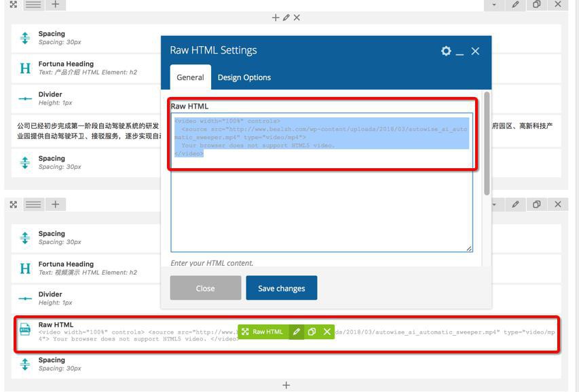579x392 pixels.
Task: Click the Close button in the dialog
Action: [x=205, y=288]
